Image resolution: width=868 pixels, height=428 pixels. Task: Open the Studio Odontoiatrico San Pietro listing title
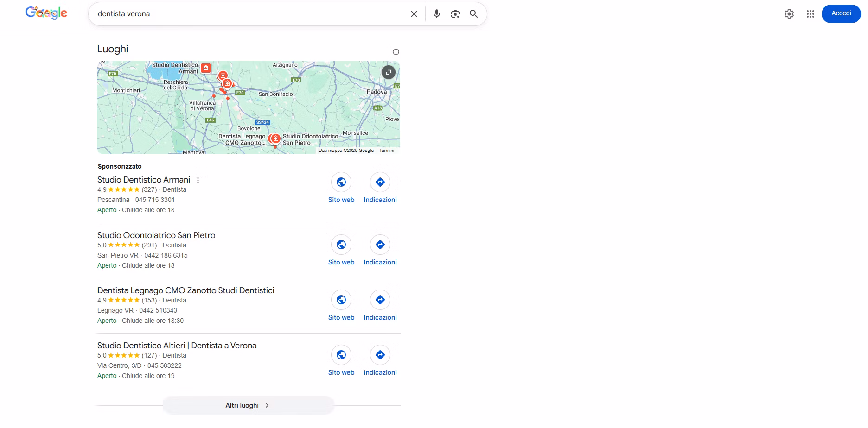[x=156, y=235]
